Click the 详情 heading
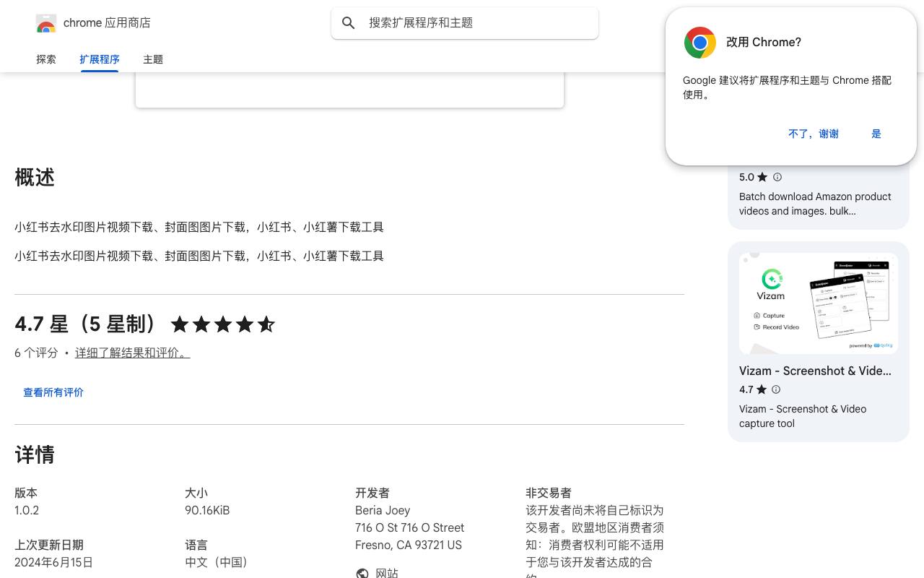 [x=35, y=455]
